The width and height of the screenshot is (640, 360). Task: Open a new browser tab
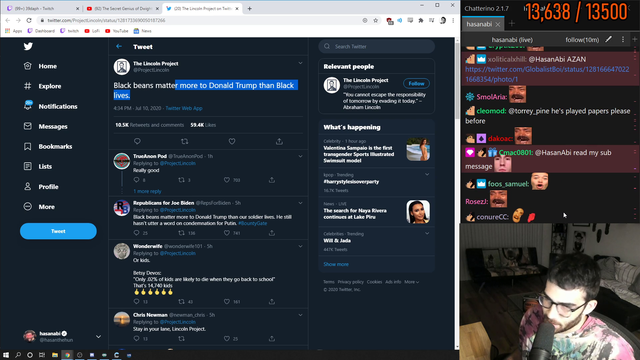tap(249, 8)
